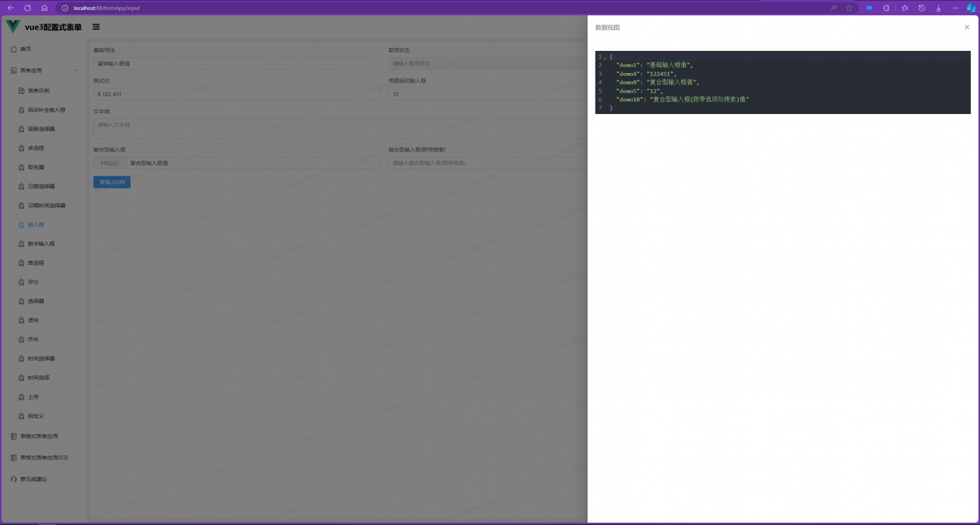Click the "demo8" line in the JSON code
980x525 pixels.
point(657,82)
